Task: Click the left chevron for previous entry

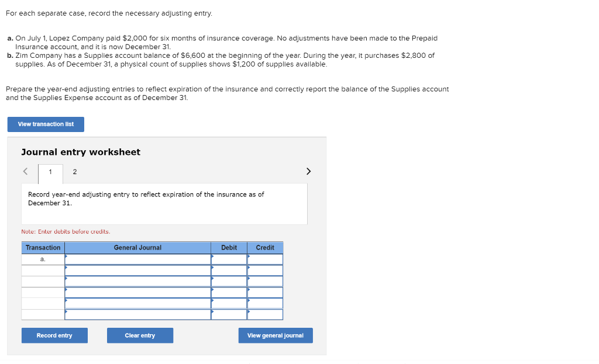Action: point(25,171)
